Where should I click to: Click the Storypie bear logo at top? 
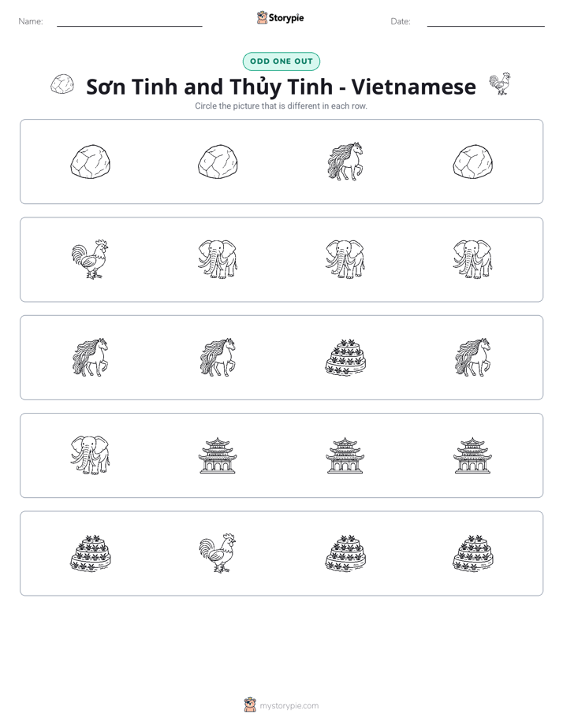coord(262,17)
